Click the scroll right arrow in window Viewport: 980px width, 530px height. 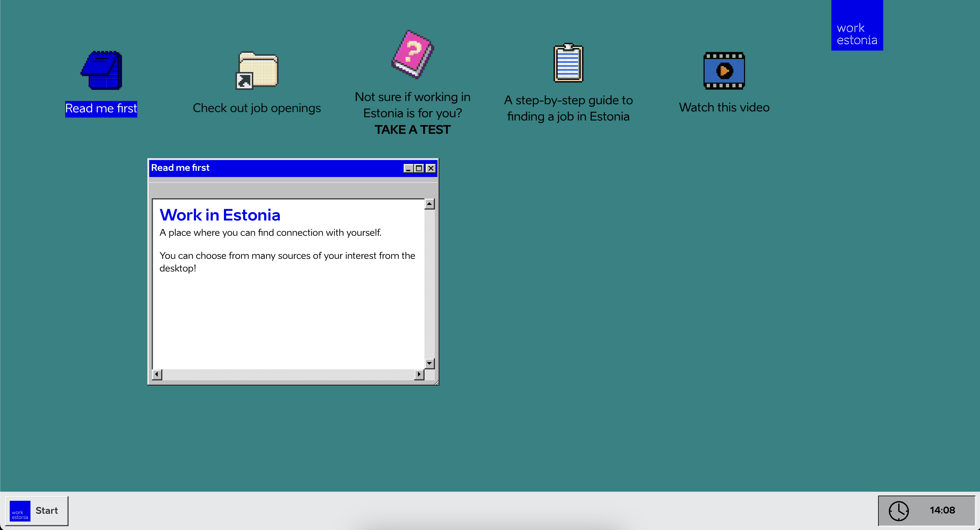419,374
